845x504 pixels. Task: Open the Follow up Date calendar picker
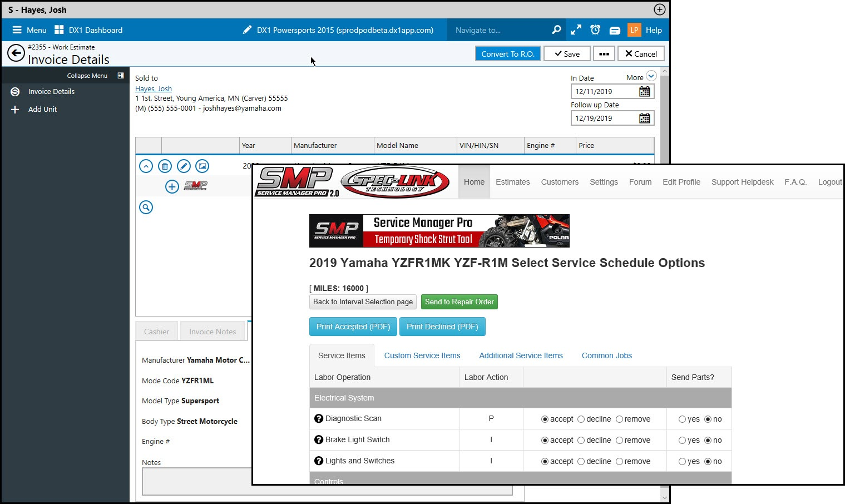tap(645, 118)
